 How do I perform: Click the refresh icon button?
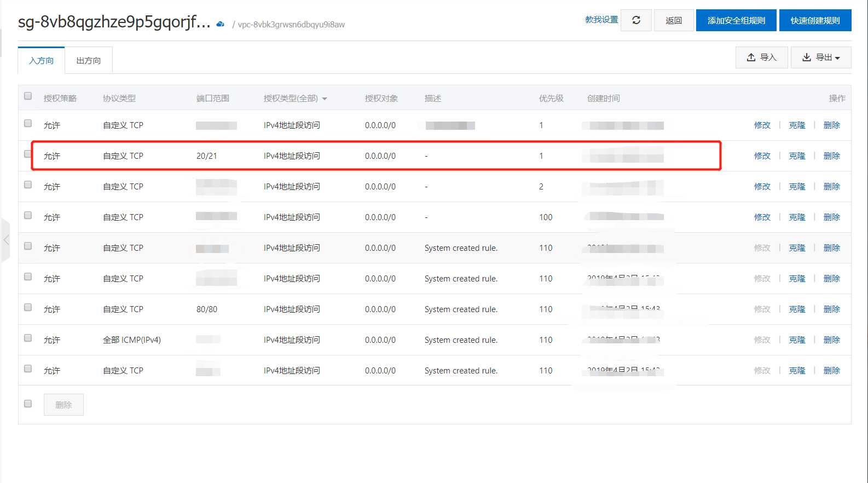click(636, 20)
